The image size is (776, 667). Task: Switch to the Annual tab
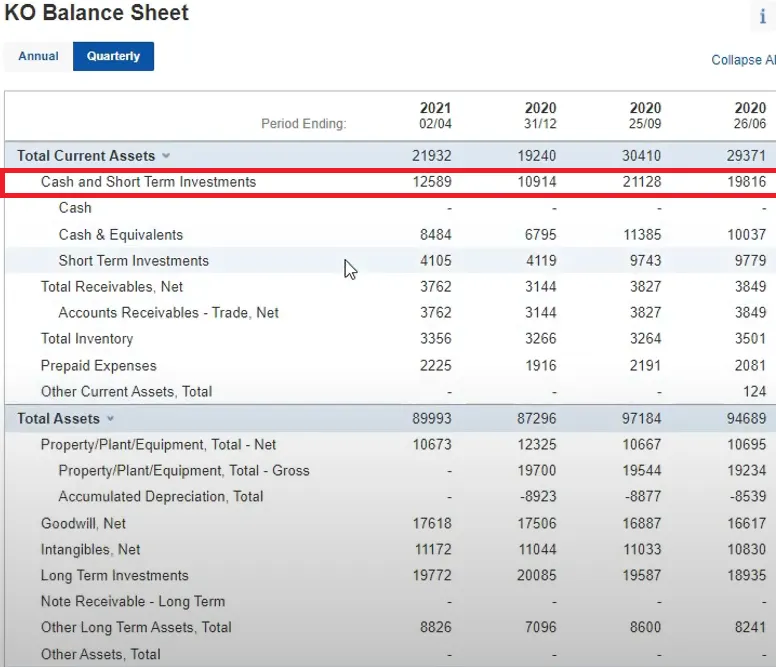(x=38, y=56)
